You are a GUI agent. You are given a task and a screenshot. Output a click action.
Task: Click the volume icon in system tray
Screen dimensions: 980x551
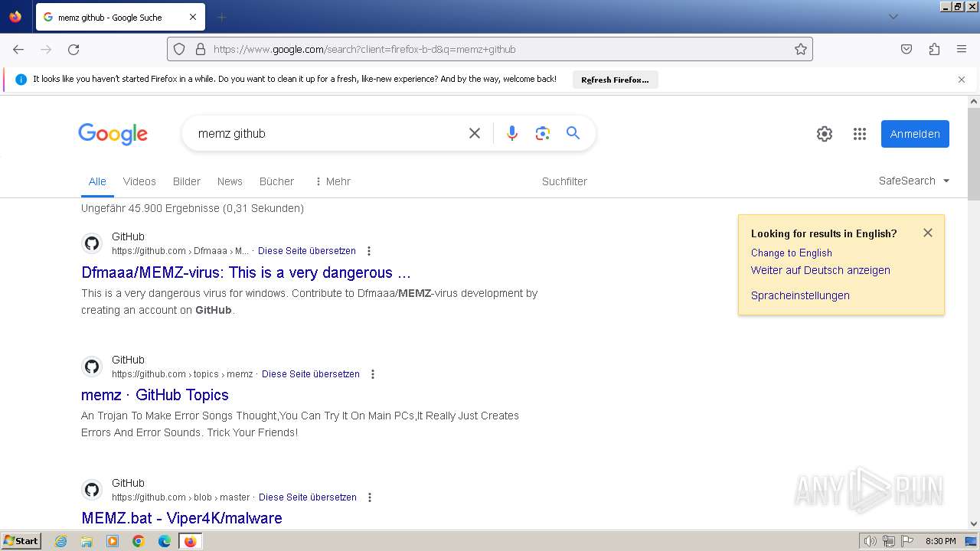pyautogui.click(x=870, y=541)
